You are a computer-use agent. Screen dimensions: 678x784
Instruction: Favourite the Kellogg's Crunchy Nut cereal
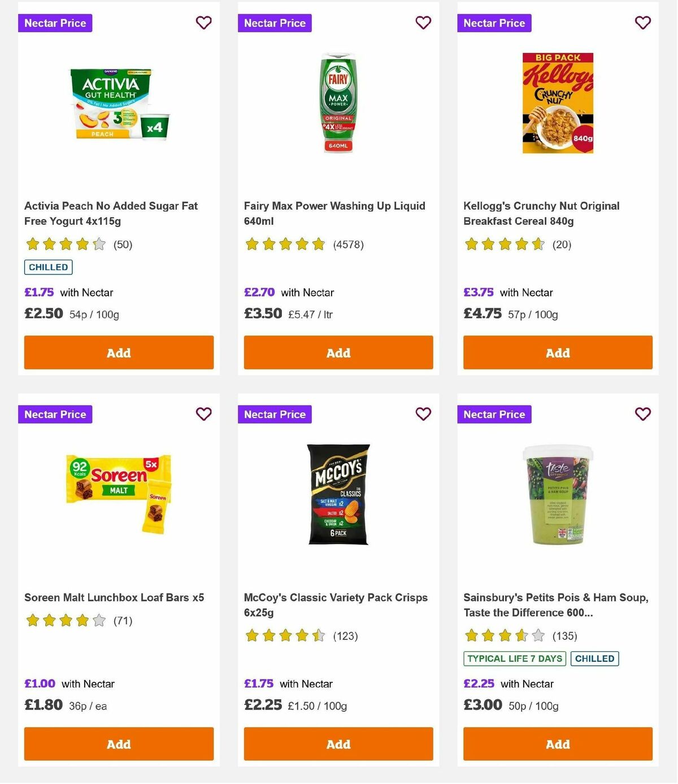click(x=642, y=23)
